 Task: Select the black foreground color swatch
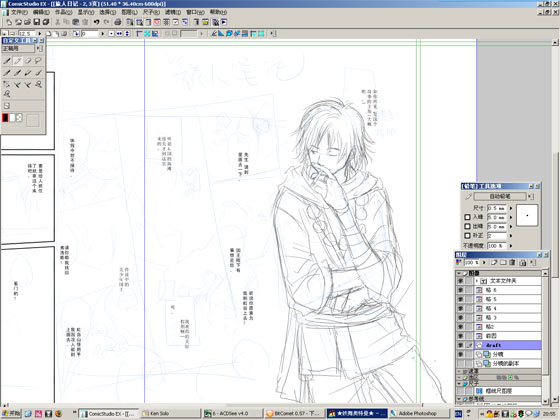(x=5, y=118)
